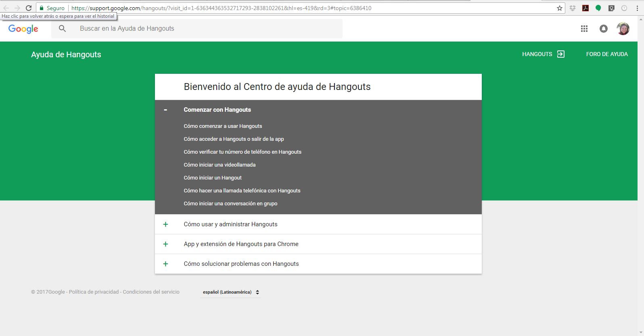Click the shield extension icon in toolbar
The height and width of the screenshot is (336, 644).
[x=611, y=8]
